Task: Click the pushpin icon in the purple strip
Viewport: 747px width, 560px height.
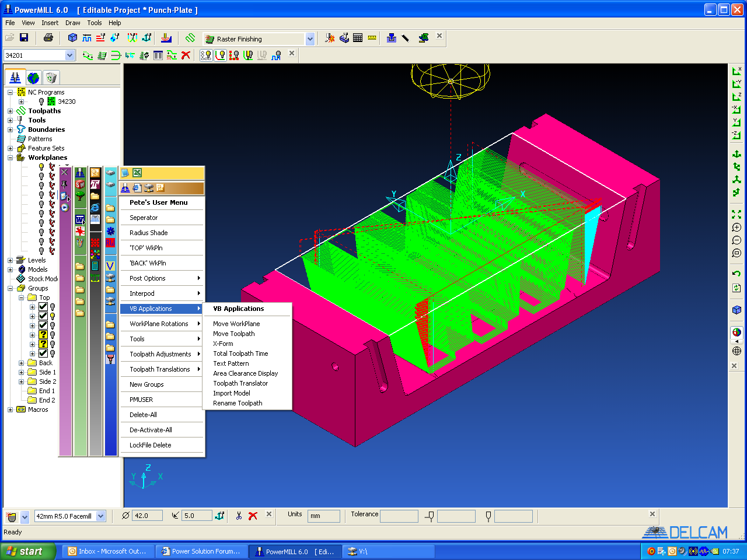Action: pos(65,184)
